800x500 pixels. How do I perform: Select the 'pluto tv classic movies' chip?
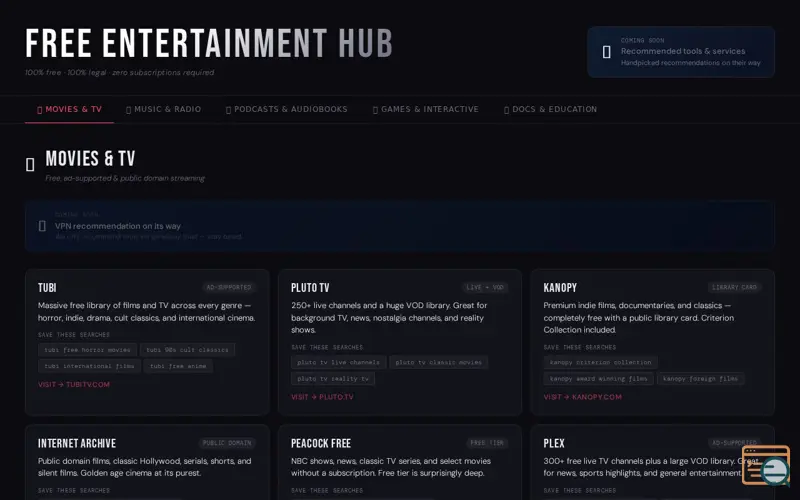point(438,363)
